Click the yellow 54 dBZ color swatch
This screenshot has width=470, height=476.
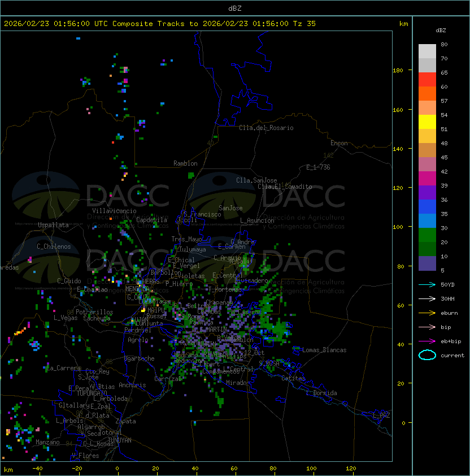(427, 122)
